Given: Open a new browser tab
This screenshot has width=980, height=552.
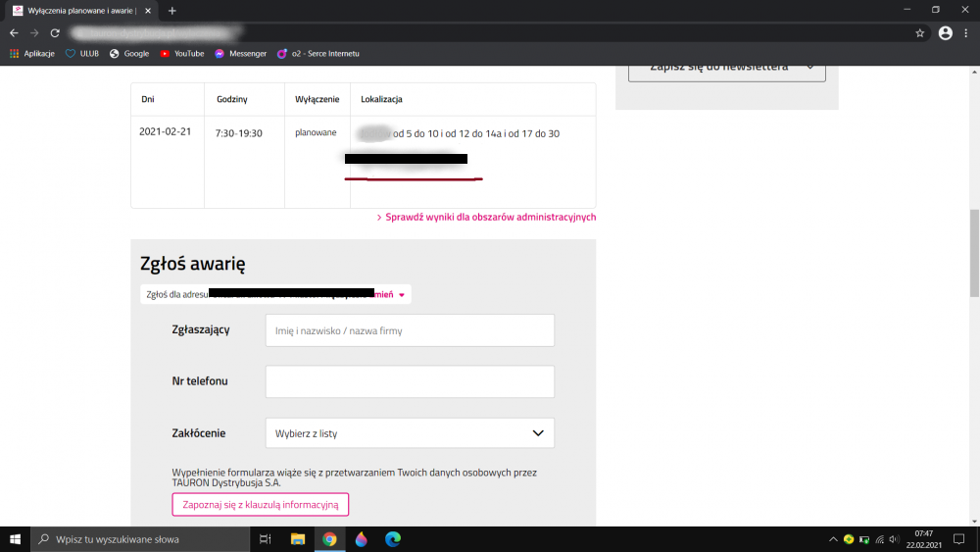Looking at the screenshot, I should pyautogui.click(x=172, y=10).
